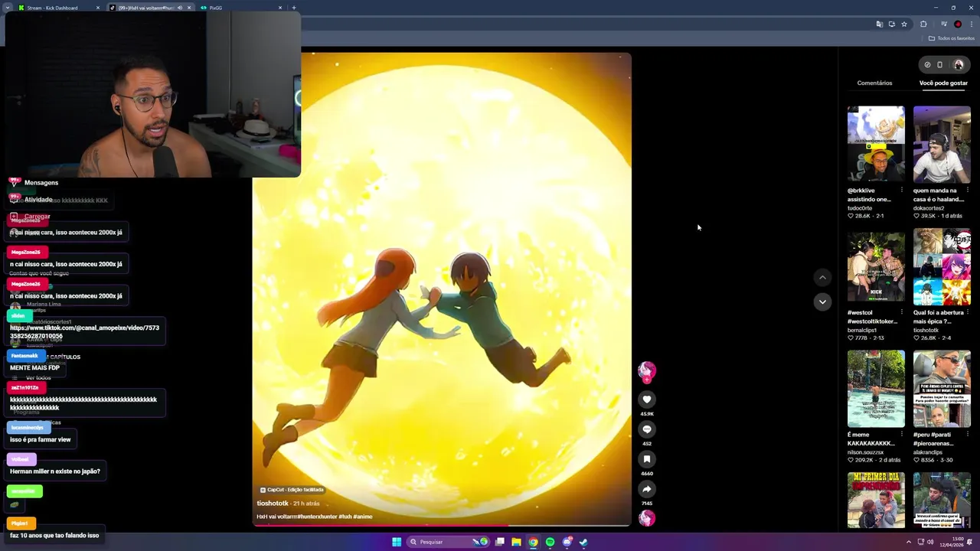
Task: Open more options for #peru #parati video
Action: 967,435
